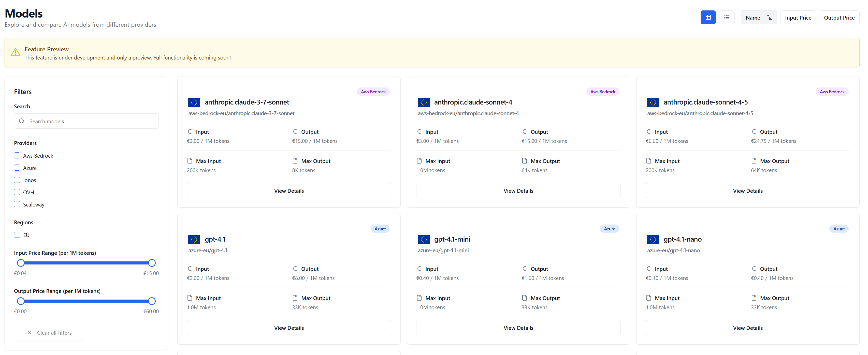Screen dimensions: 868x355
Task: Switch to list view layout
Action: click(727, 18)
